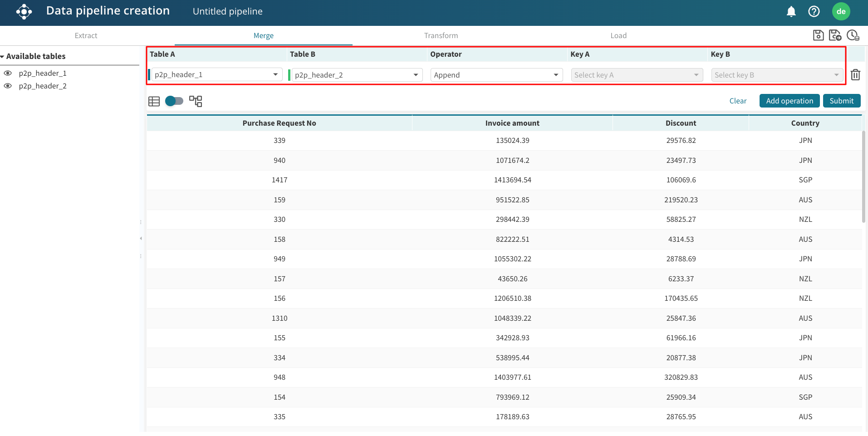Viewport: 868px width, 436px height.
Task: Delete the merge operation with trash icon
Action: pyautogui.click(x=855, y=75)
